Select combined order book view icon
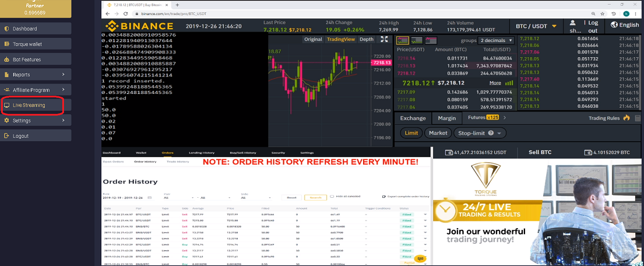The height and width of the screenshot is (266, 644). 403,40
